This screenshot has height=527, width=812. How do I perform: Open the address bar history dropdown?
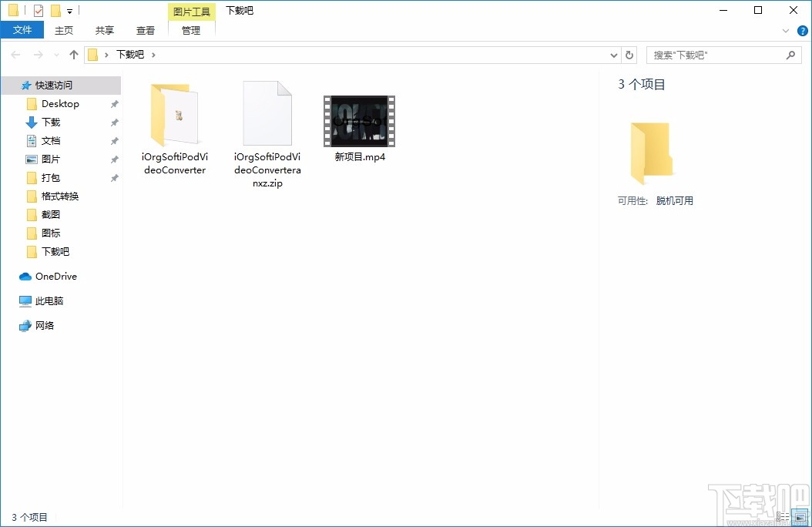click(614, 54)
